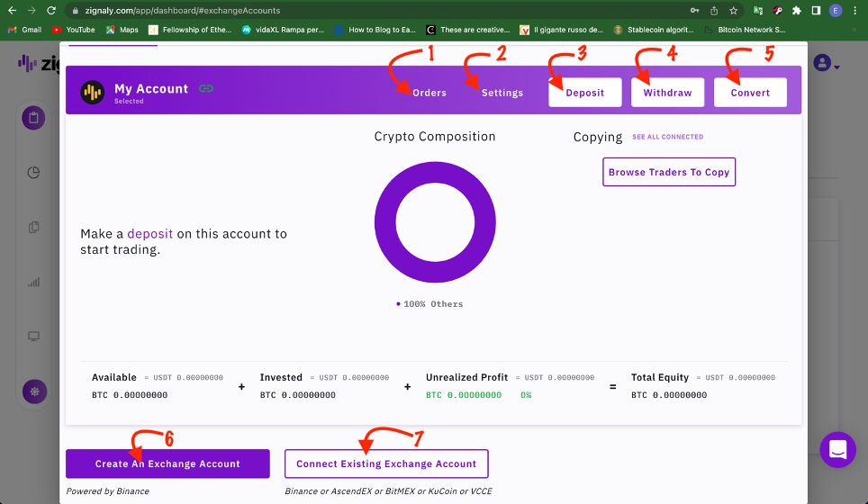Screen dimensions: 868x504
Task: Reload the Zignaly page
Action: tap(51, 10)
